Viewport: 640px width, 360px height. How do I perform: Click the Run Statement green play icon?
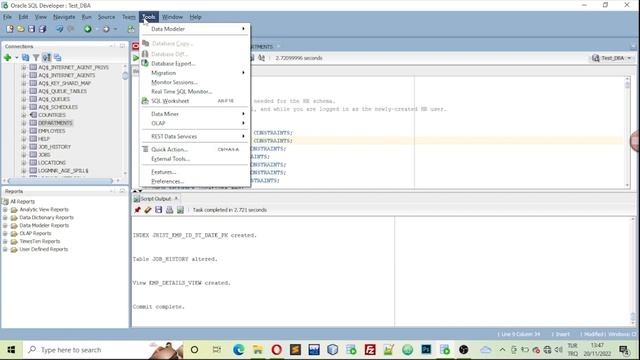tap(136, 58)
